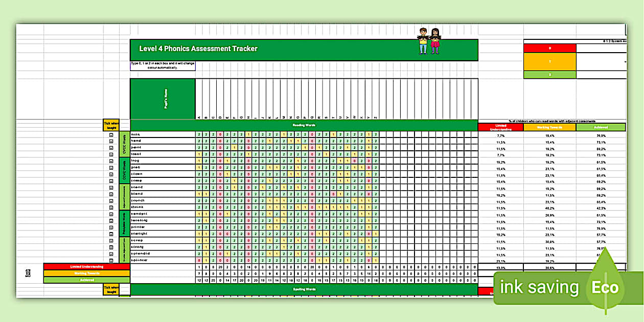Click the green Achieved percentage column header
The image size is (644, 322).
click(x=600, y=128)
